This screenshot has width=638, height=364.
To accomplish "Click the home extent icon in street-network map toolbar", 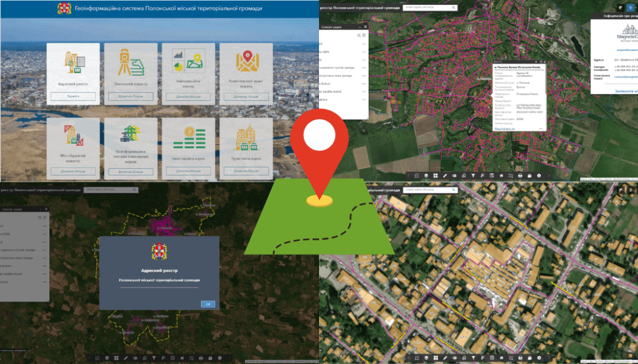I will point(502,175).
